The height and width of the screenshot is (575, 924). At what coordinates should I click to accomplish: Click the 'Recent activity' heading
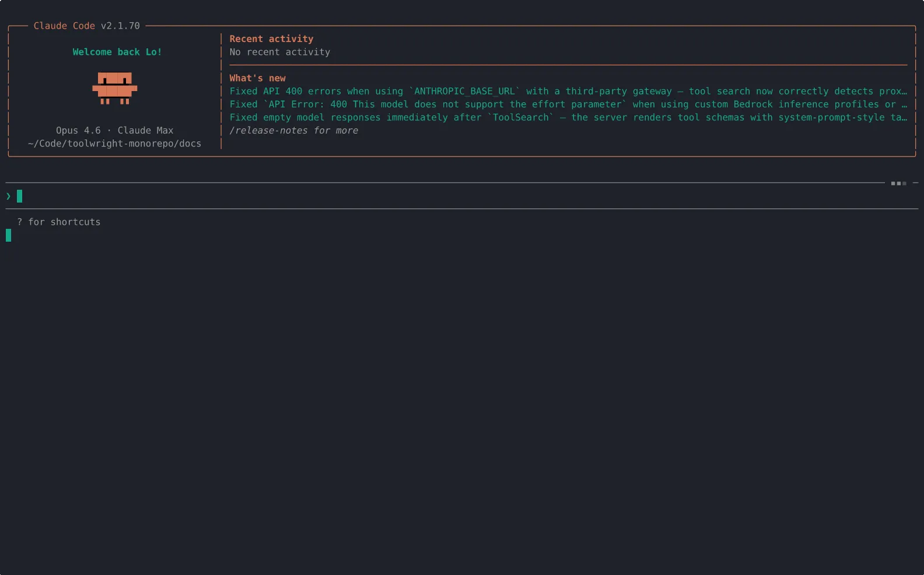pos(271,39)
